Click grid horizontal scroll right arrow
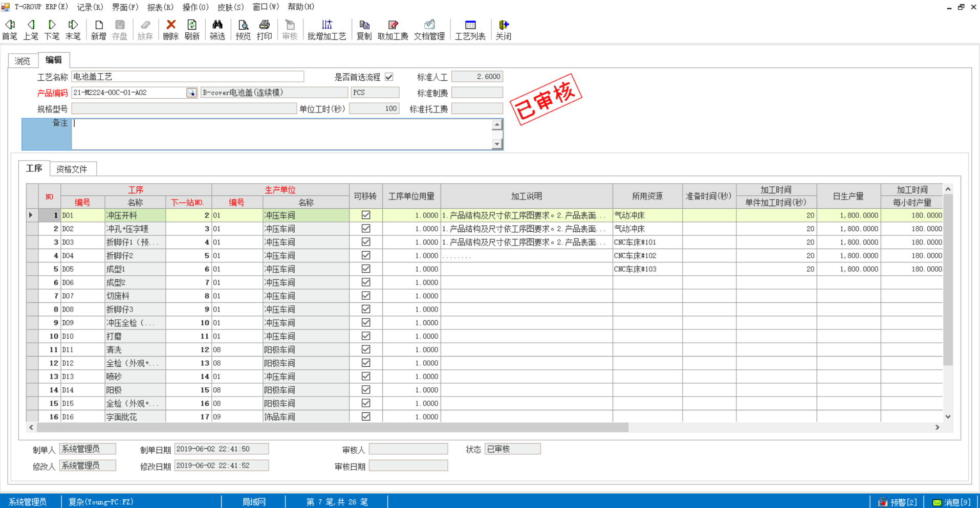This screenshot has height=508, width=980. (938, 427)
